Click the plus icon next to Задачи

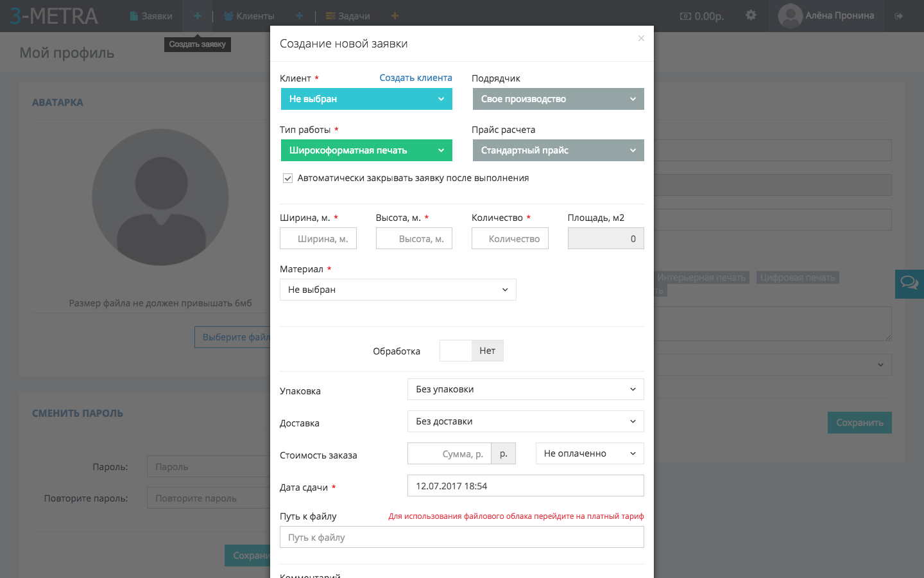(x=395, y=16)
